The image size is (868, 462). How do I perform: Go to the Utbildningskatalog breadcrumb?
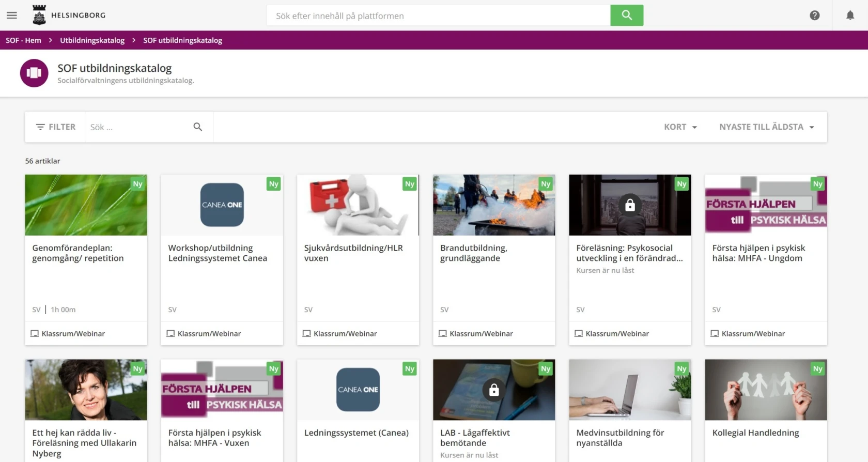tap(92, 40)
